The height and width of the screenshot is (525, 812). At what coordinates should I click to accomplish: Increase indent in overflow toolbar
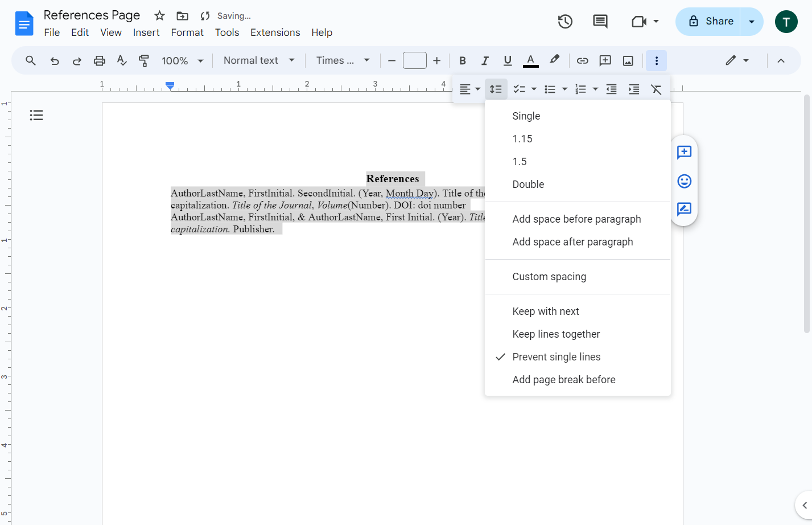(634, 89)
